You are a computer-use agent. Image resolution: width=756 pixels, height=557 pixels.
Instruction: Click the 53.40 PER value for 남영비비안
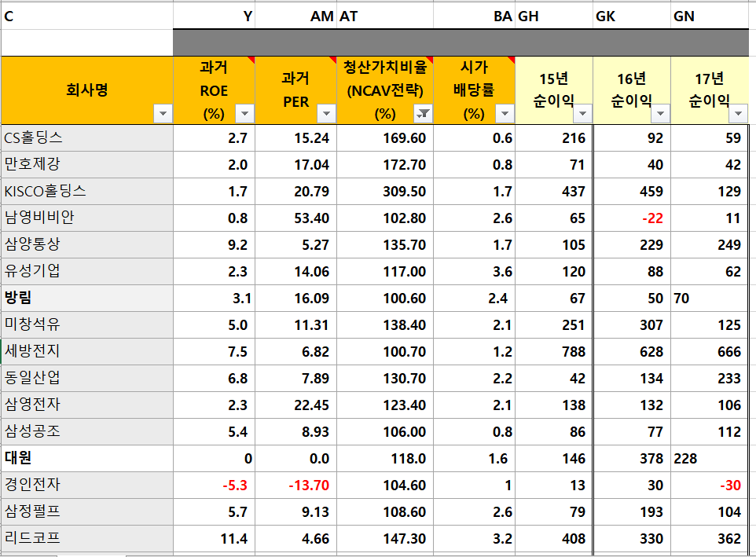tap(311, 218)
